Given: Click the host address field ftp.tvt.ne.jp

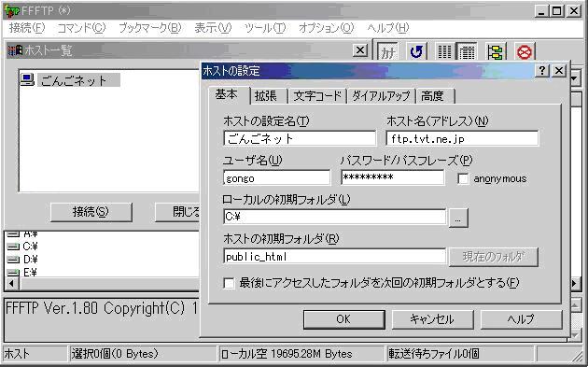Looking at the screenshot, I should coord(462,138).
